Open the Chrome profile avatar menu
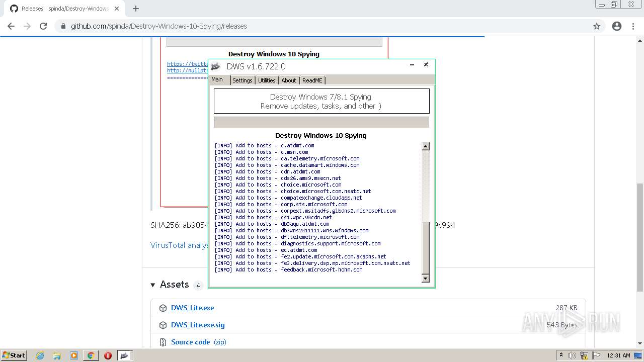The width and height of the screenshot is (644, 362). point(617,26)
